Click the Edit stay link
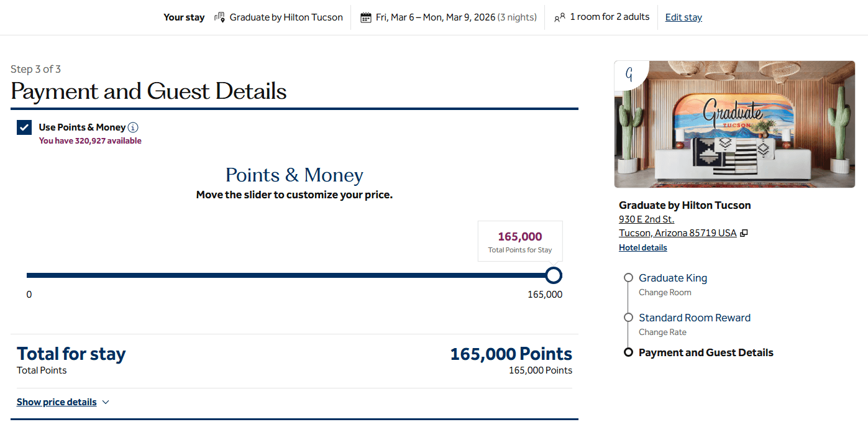Image resolution: width=868 pixels, height=427 pixels. 683,17
